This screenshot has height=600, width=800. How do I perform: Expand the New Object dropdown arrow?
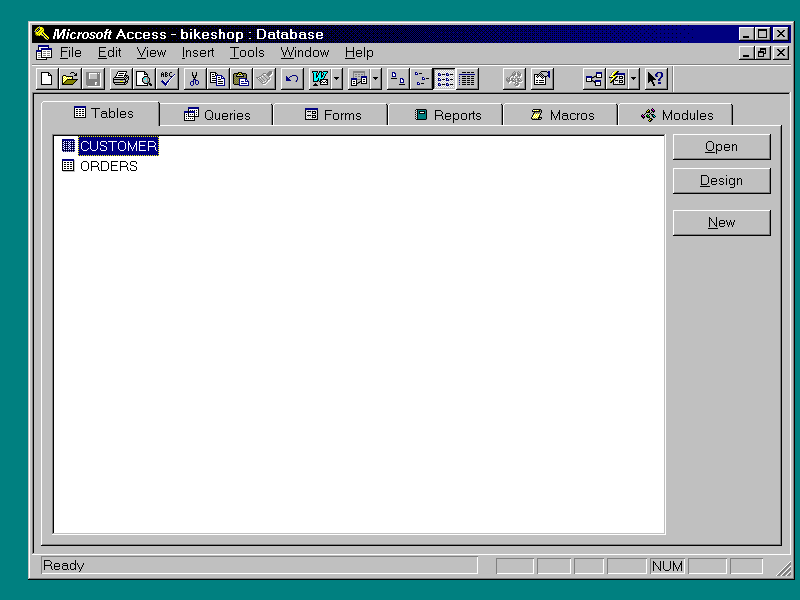(634, 79)
